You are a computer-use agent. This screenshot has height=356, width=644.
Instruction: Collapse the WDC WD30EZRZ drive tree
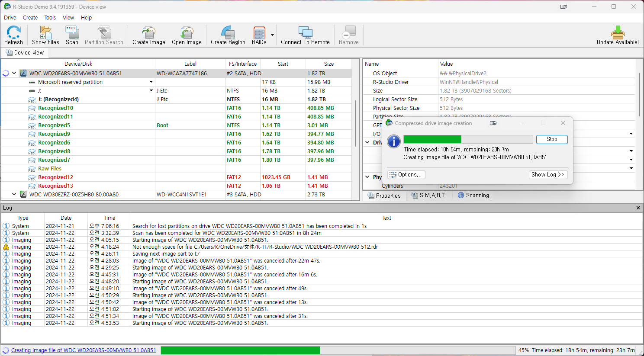pos(14,194)
